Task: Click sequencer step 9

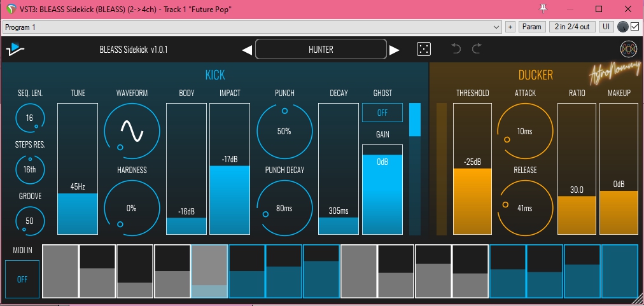Action: pyautogui.click(x=358, y=271)
